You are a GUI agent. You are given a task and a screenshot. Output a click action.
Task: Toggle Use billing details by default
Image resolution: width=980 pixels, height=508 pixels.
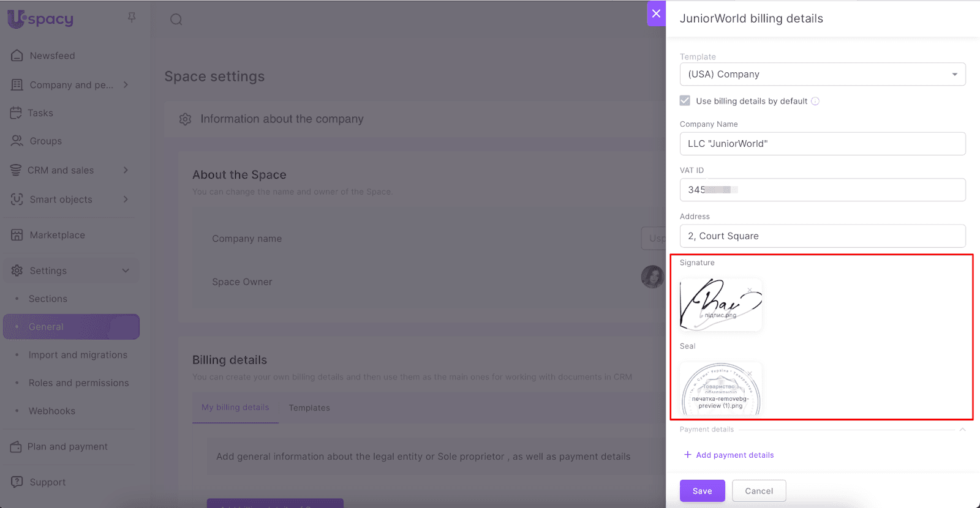tap(685, 101)
